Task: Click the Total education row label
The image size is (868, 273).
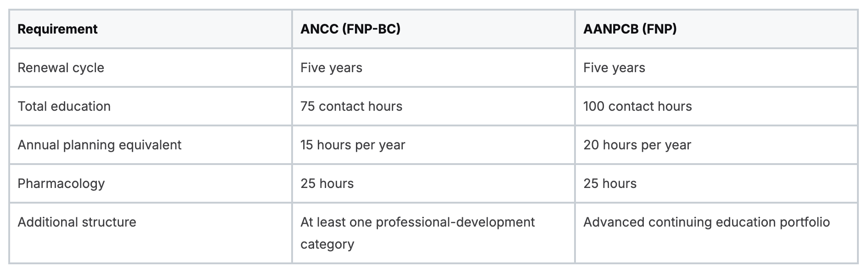Action: [64, 106]
